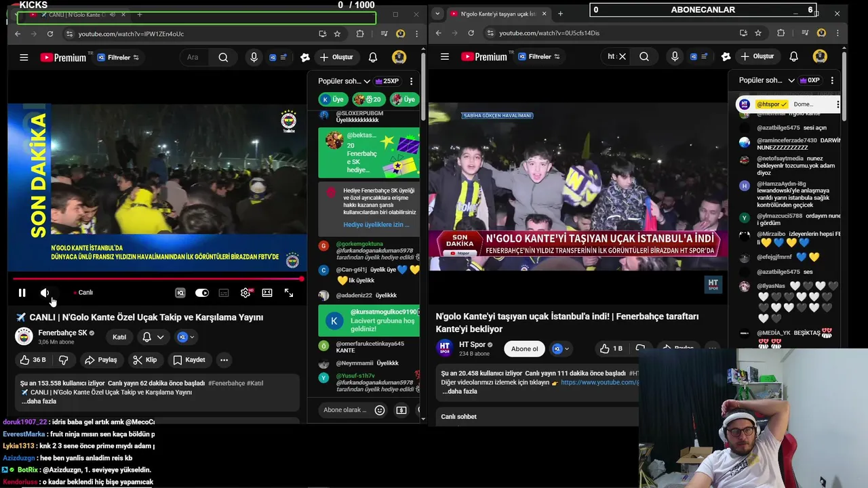
Task: Like the HT Spor video with 1 B likes
Action: pyautogui.click(x=612, y=349)
